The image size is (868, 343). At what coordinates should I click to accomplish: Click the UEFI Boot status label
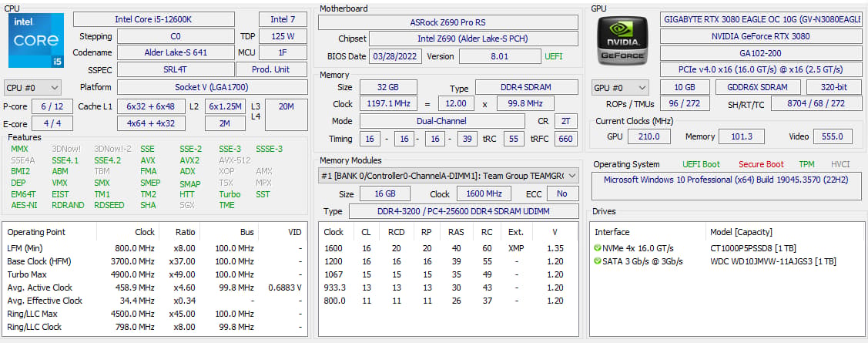(702, 164)
